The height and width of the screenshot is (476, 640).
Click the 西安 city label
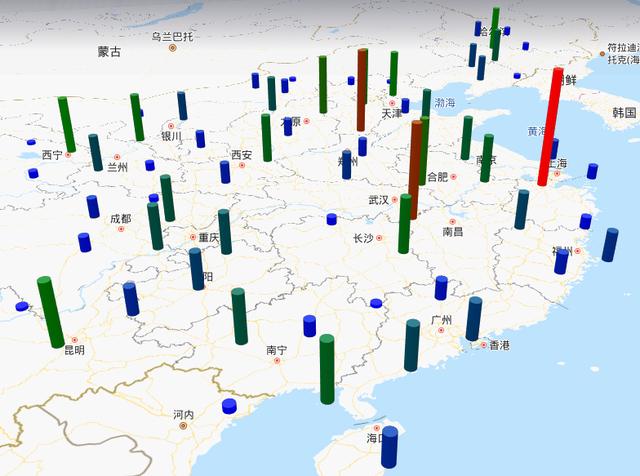(242, 155)
